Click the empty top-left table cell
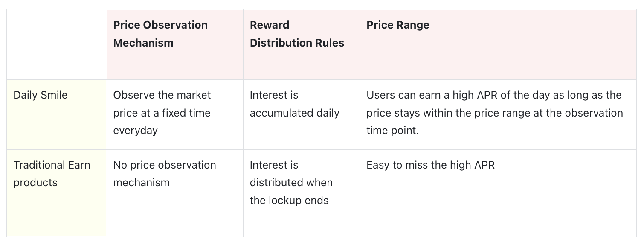Viewport: 644px width, 245px height. [x=57, y=44]
